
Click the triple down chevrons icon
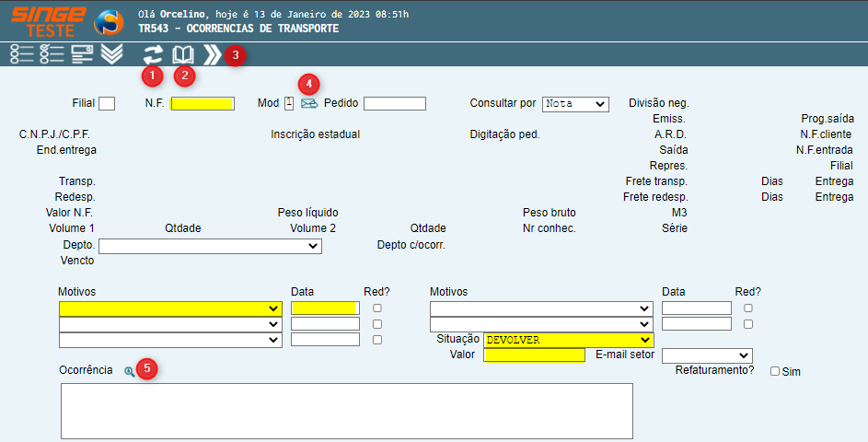tap(111, 54)
